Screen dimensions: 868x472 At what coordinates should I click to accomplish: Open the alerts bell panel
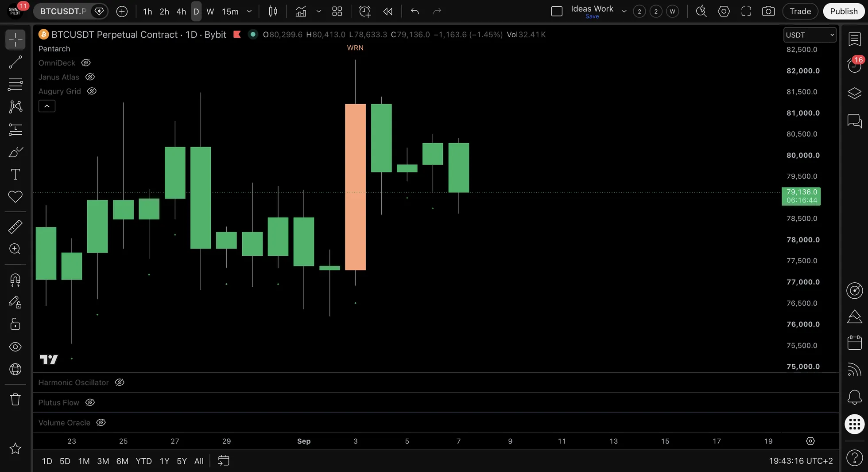pos(854,397)
